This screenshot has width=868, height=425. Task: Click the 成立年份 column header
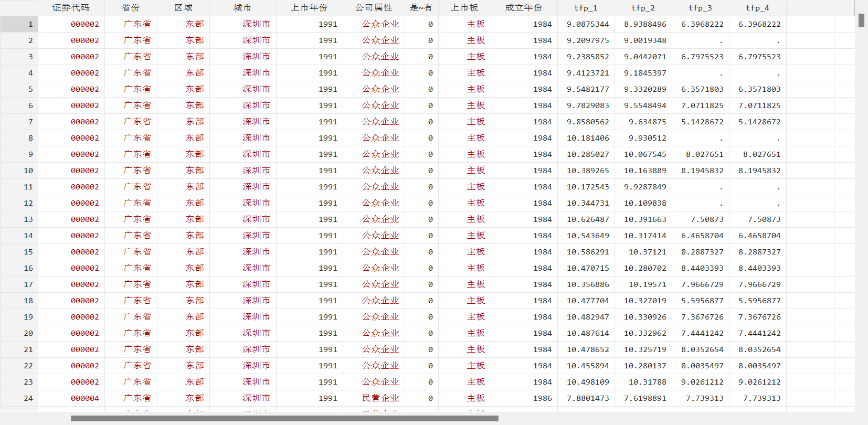click(523, 8)
